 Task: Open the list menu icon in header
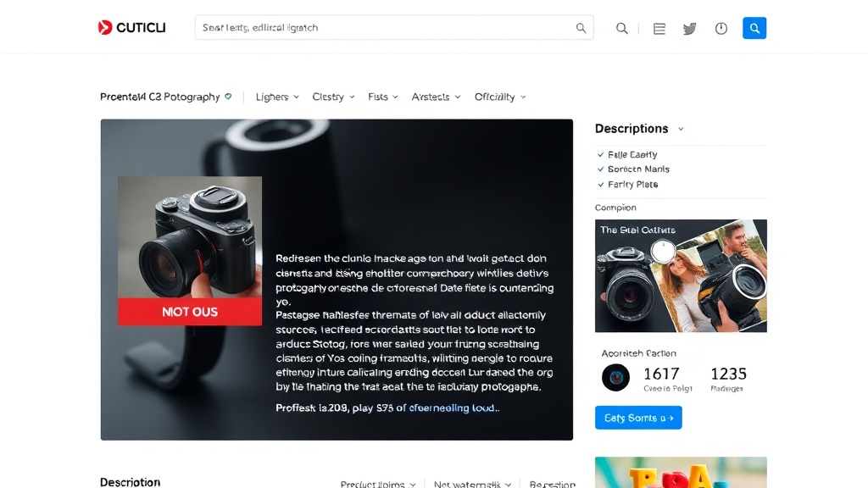(x=659, y=29)
